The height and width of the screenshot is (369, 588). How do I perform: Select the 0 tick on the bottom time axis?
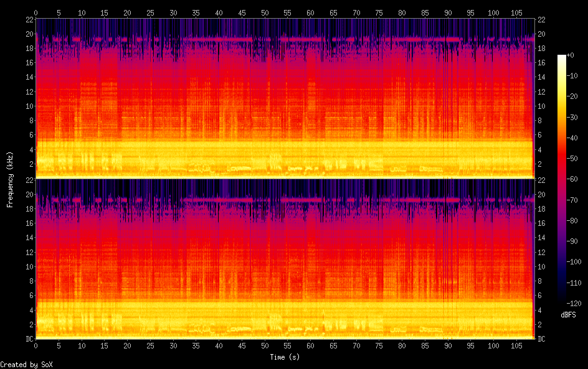[x=36, y=345]
